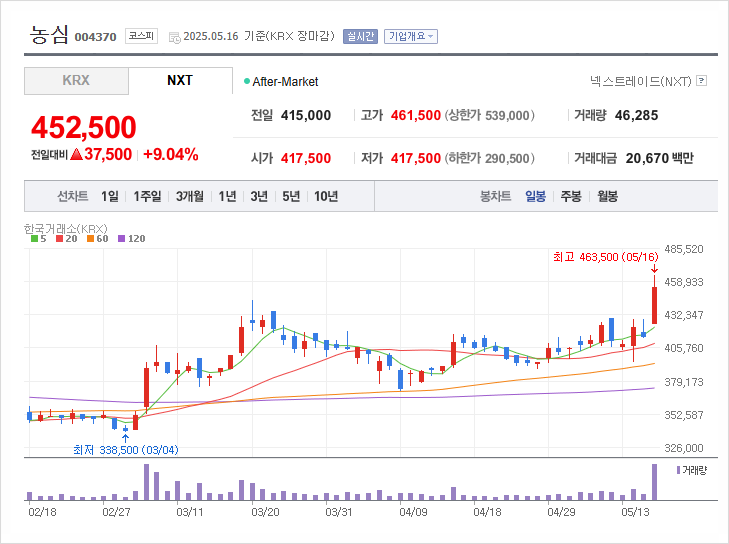Show the 3년 line chart

click(259, 196)
